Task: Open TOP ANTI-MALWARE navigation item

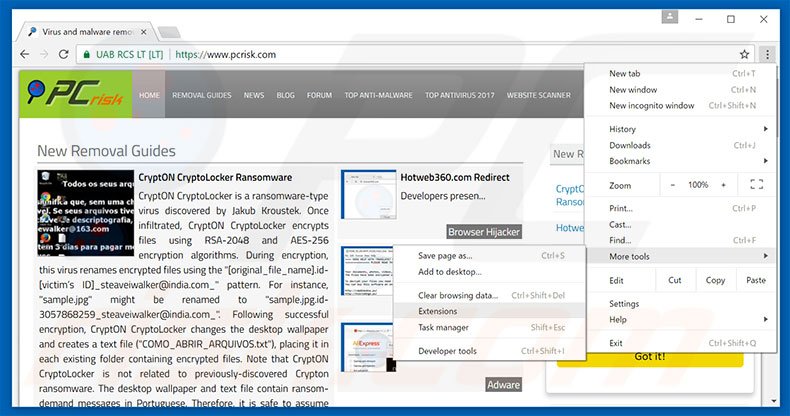Action: click(378, 95)
